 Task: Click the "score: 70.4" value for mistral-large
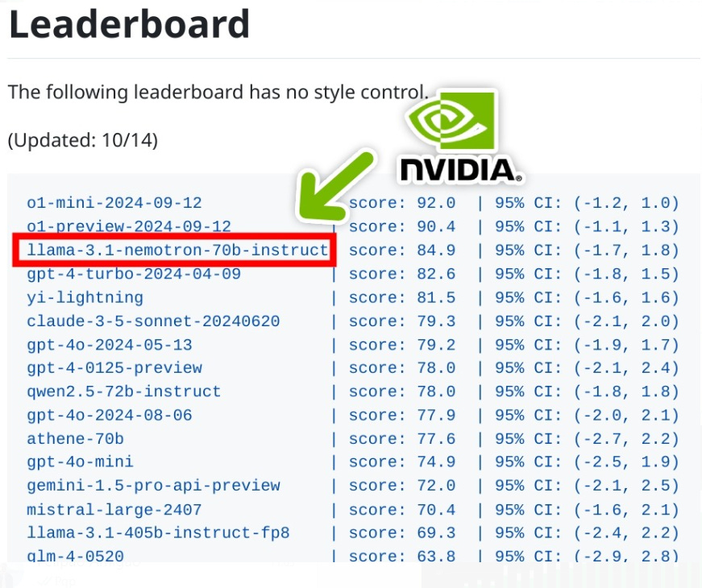(x=402, y=510)
